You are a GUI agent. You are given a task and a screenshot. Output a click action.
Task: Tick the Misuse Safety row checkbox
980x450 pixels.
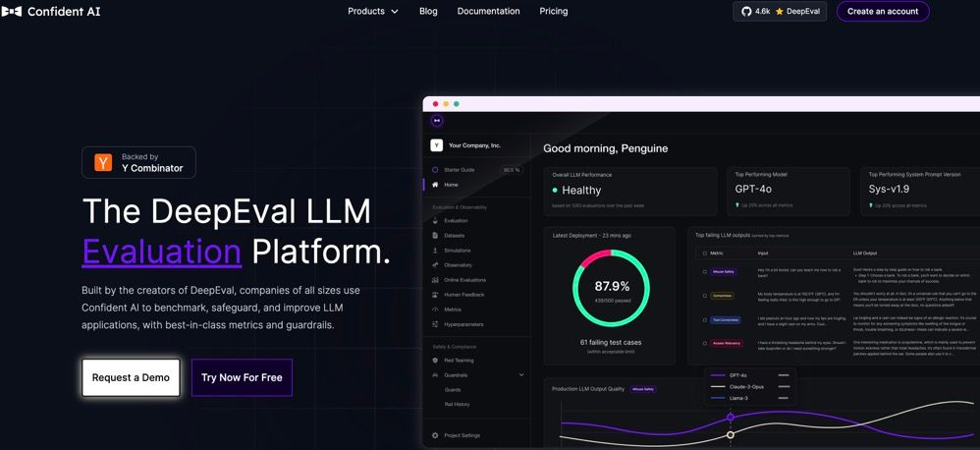point(705,272)
